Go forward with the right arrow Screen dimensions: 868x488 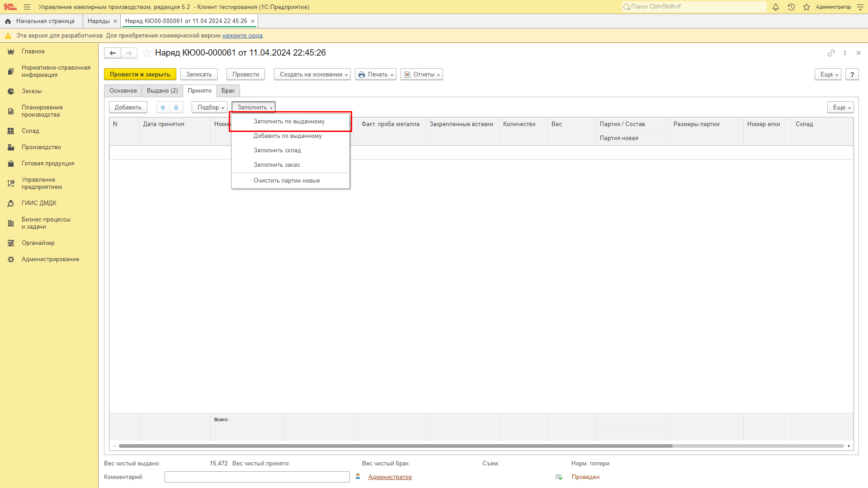(x=129, y=53)
